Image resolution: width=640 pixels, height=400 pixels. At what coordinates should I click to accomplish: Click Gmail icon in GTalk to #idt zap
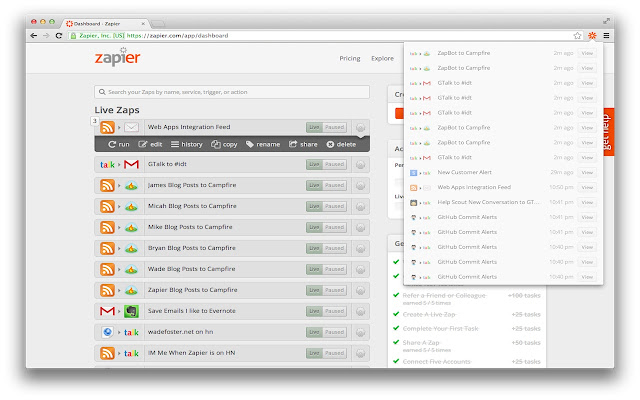(131, 164)
